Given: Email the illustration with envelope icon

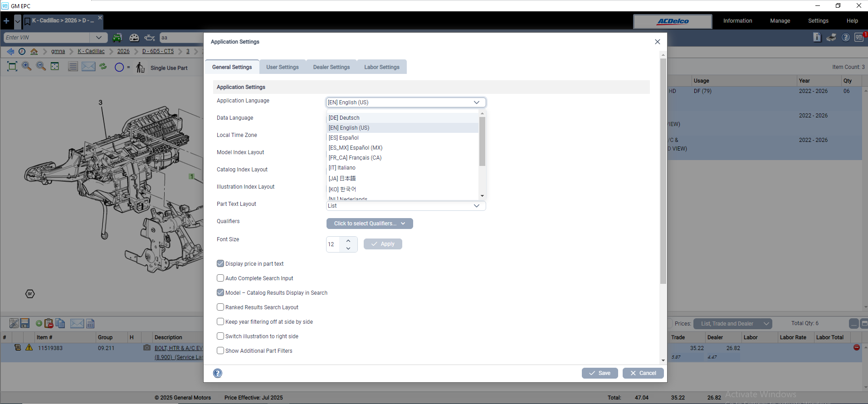Looking at the screenshot, I should coord(88,67).
